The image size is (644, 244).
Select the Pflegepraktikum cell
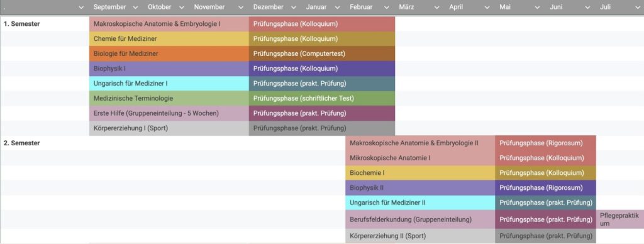619,219
